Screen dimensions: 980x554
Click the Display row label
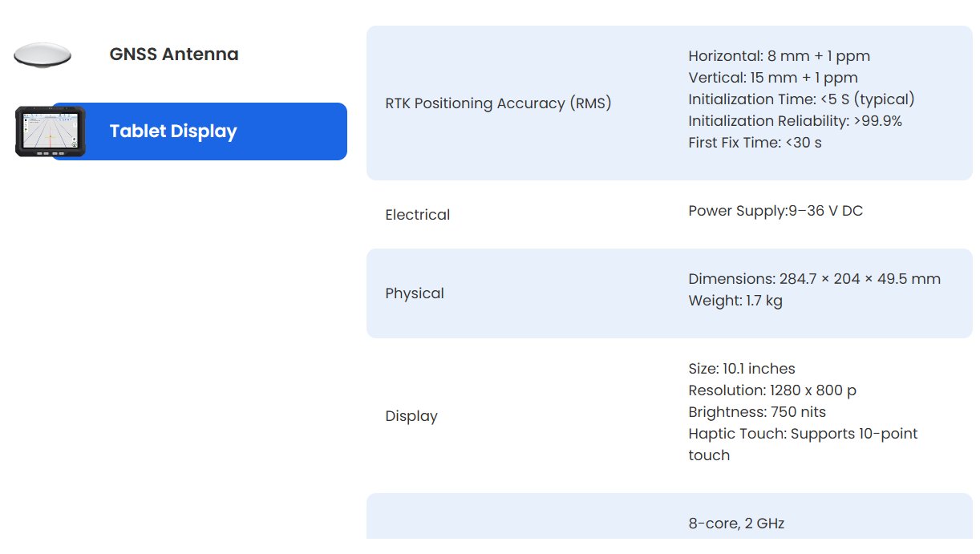pos(411,416)
